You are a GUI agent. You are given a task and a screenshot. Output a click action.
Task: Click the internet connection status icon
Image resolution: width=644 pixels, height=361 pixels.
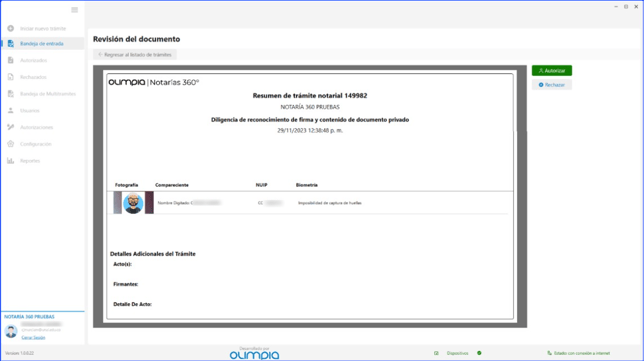[x=550, y=353]
